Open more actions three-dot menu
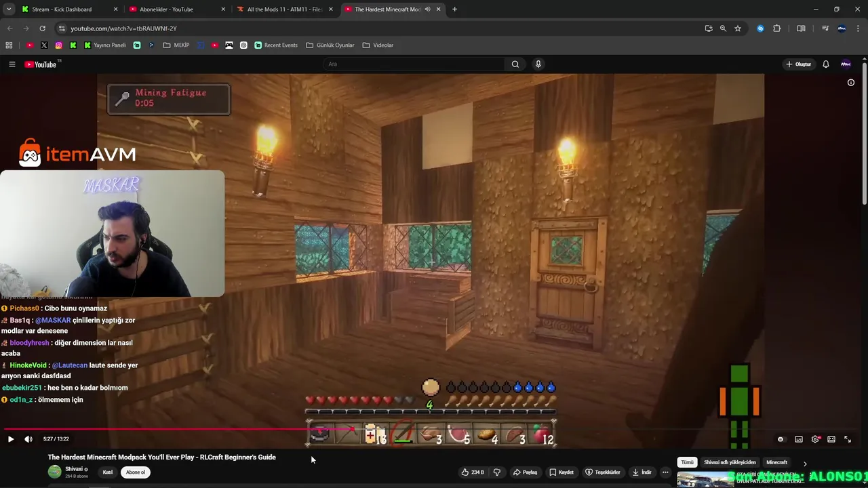 point(665,472)
